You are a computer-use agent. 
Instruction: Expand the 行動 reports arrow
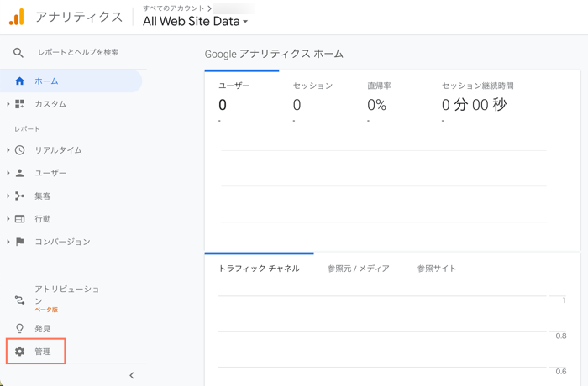(8, 219)
